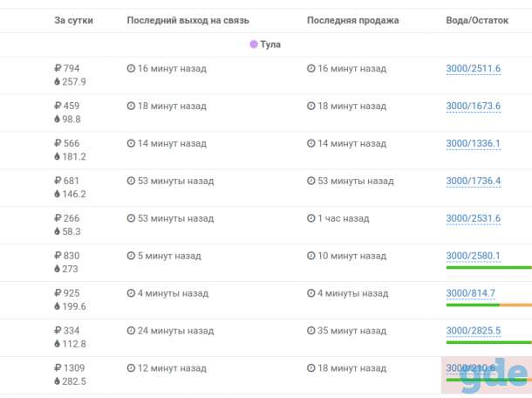Image resolution: width=532 pixels, height=398 pixels.
Task: Click the ruble icon next to 1309
Action: (x=58, y=367)
